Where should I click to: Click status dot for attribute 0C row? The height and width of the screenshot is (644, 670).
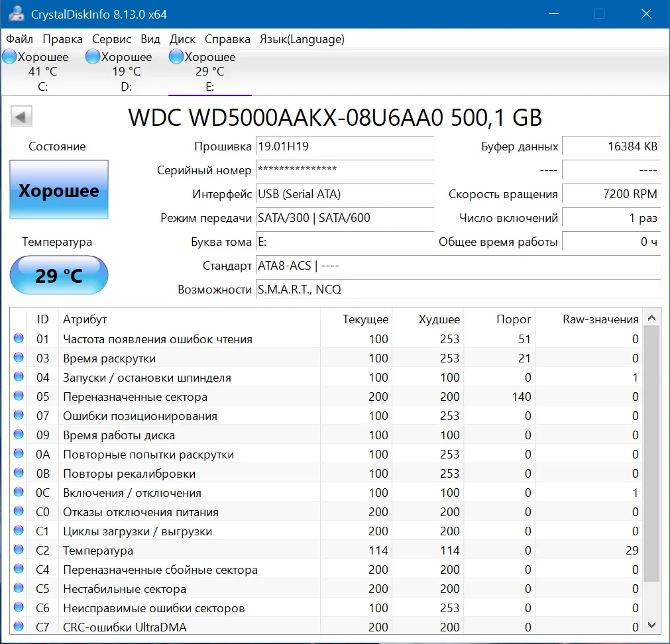(x=19, y=492)
